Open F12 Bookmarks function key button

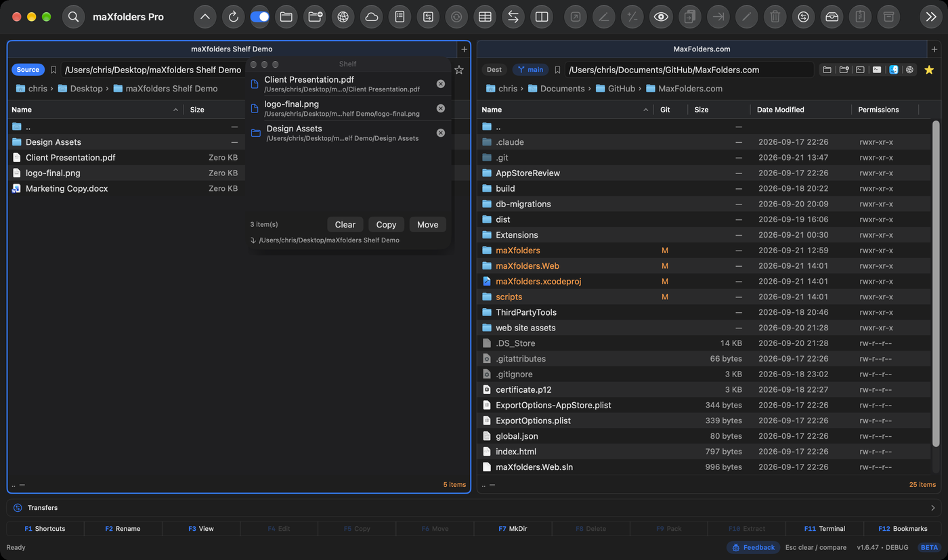point(903,529)
